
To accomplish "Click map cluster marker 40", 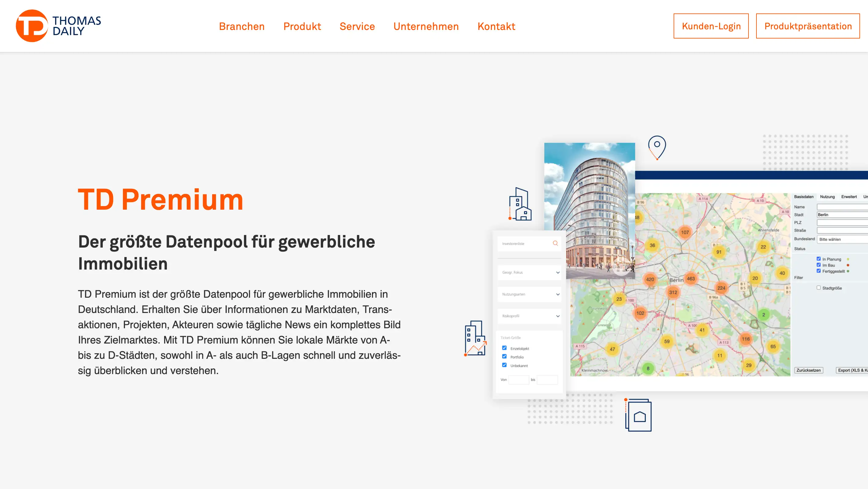I will coord(782,273).
